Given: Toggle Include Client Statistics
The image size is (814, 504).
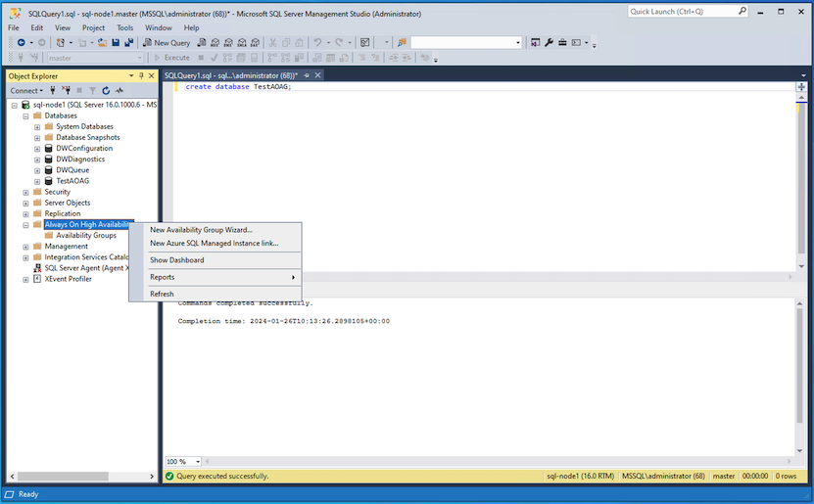Looking at the screenshot, I should (x=299, y=58).
